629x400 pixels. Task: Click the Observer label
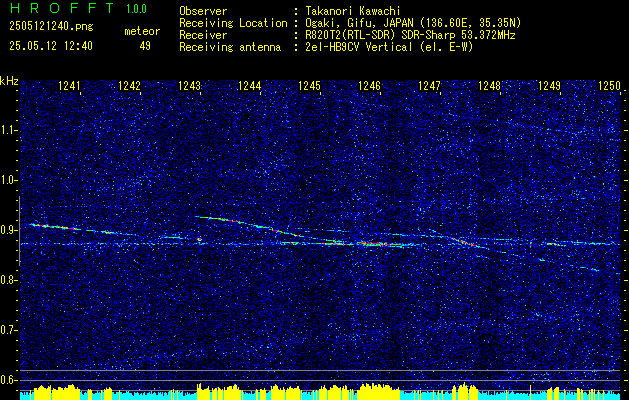(x=203, y=11)
